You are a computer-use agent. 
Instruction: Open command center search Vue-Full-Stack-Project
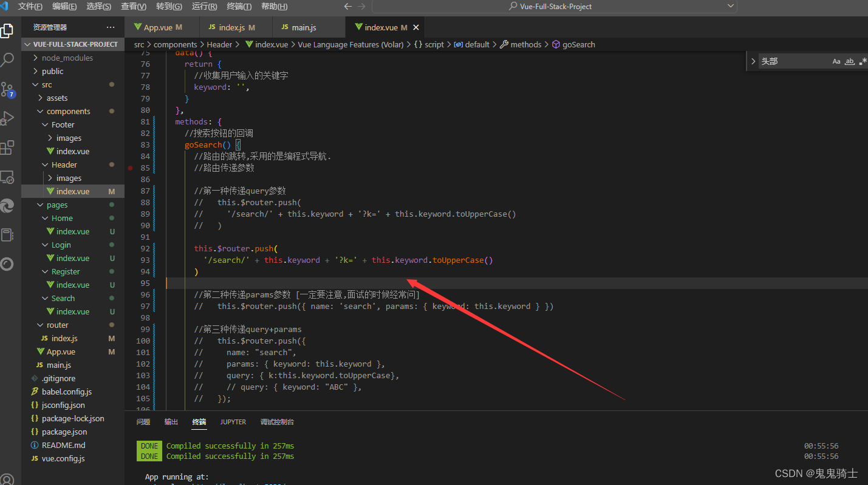(555, 7)
